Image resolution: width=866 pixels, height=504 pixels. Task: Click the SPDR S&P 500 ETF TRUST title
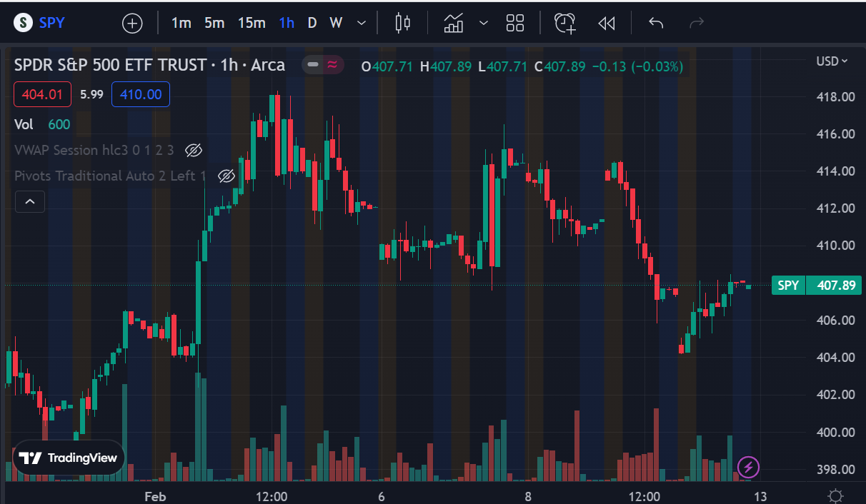(110, 65)
